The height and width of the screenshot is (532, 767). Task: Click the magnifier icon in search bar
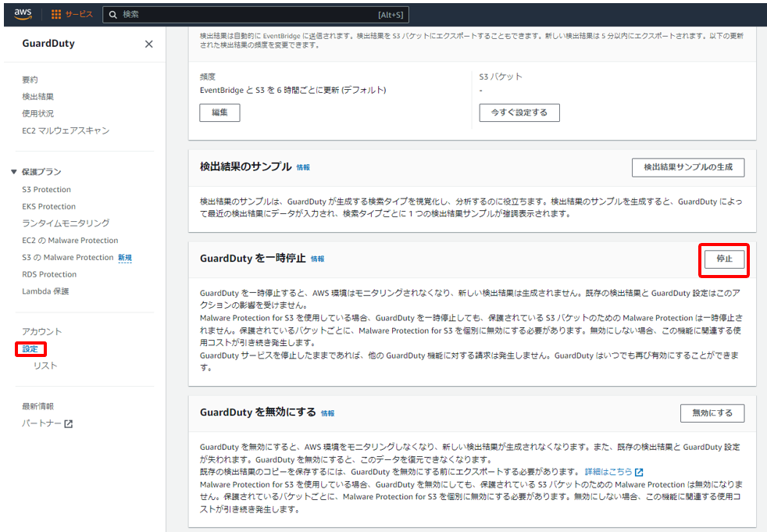[113, 15]
